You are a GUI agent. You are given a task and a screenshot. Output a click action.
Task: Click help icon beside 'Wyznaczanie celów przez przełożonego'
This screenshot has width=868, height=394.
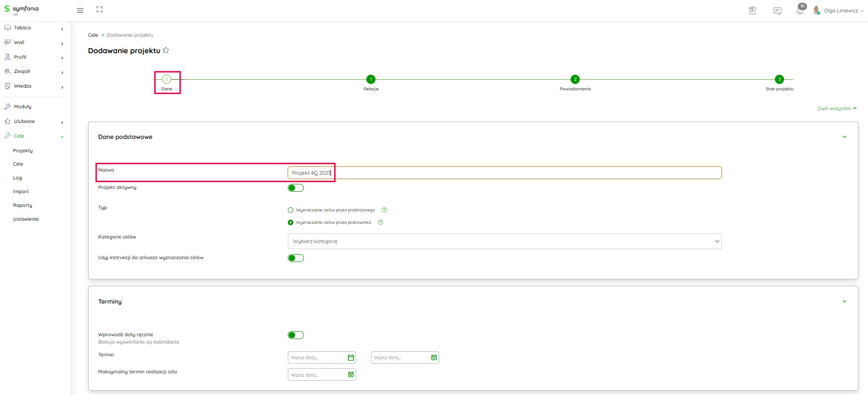(385, 210)
